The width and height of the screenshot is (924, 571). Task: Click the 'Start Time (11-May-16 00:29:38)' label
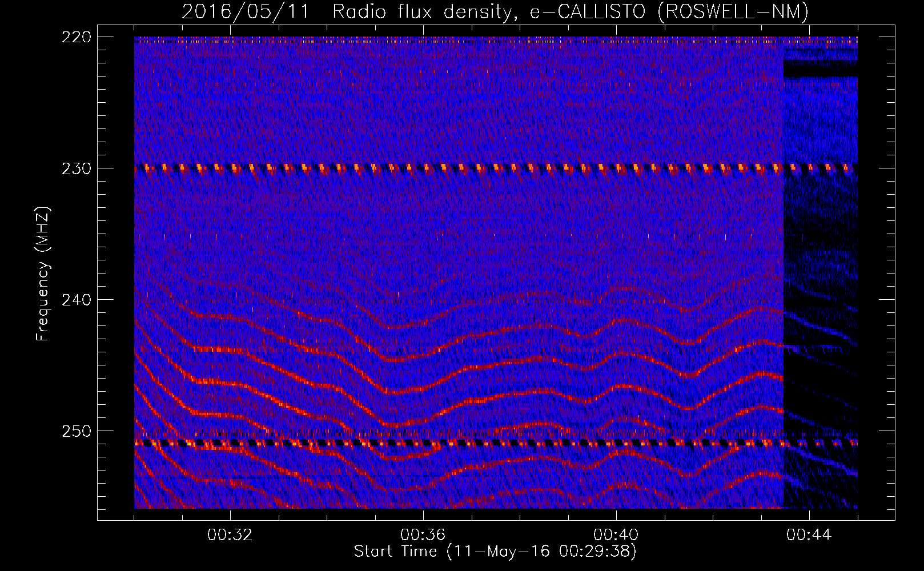[495, 552]
